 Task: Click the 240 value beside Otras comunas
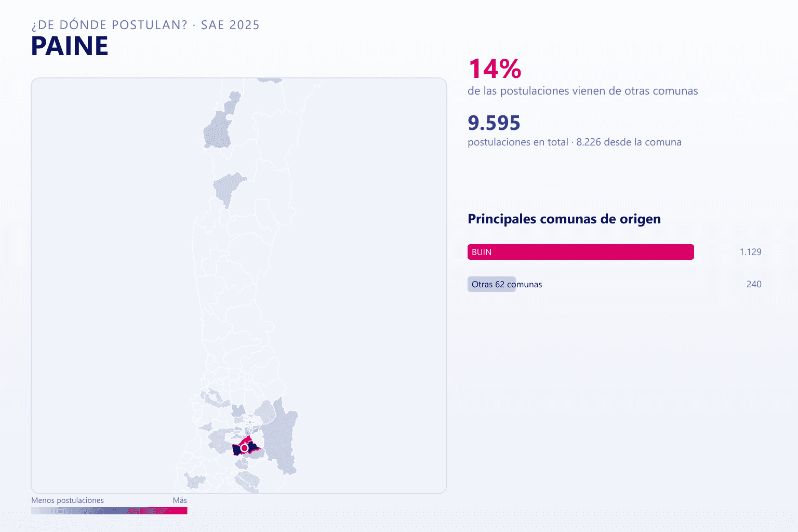pyautogui.click(x=754, y=284)
